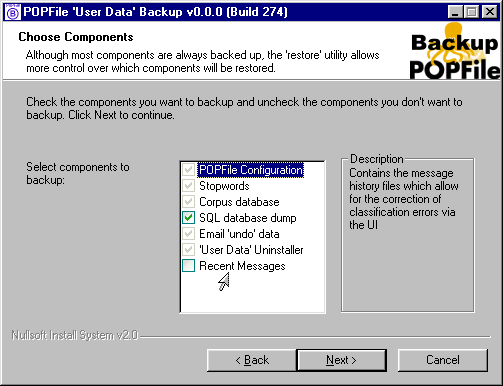Image resolution: width=503 pixels, height=386 pixels.
Task: Click the Description box text
Action: [404, 199]
